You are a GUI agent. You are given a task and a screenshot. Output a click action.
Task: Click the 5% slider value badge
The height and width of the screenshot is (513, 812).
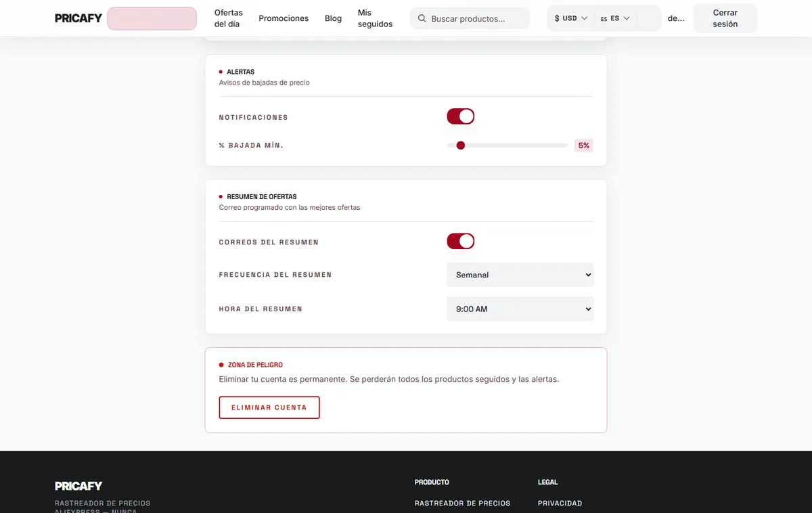[583, 145]
